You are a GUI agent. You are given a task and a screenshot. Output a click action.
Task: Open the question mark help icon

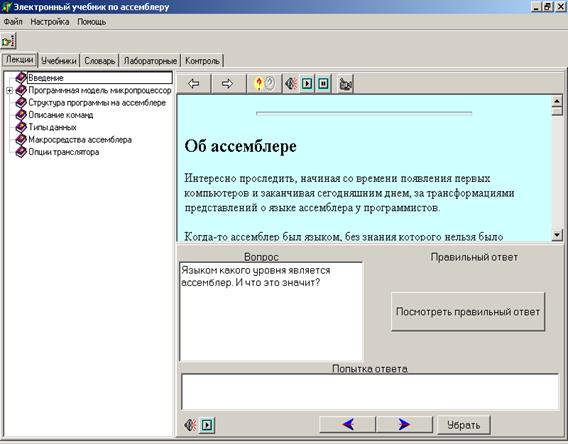point(264,84)
